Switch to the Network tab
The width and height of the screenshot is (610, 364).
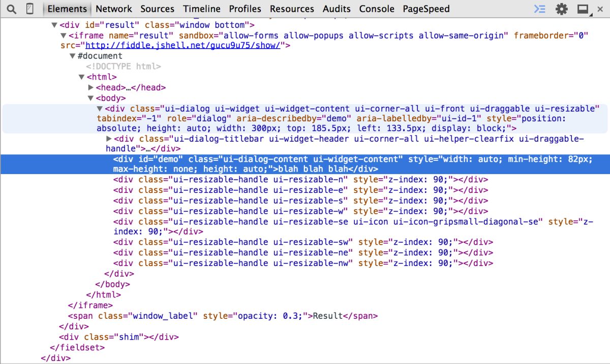114,9
